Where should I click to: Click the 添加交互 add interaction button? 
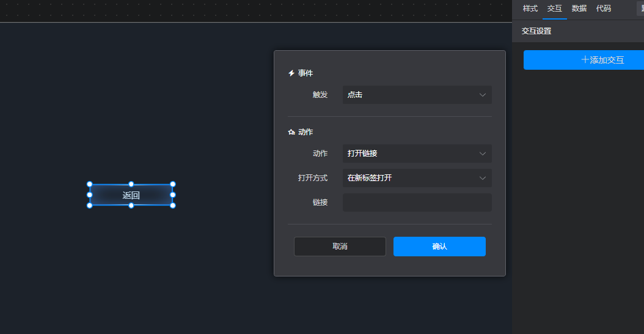584,60
